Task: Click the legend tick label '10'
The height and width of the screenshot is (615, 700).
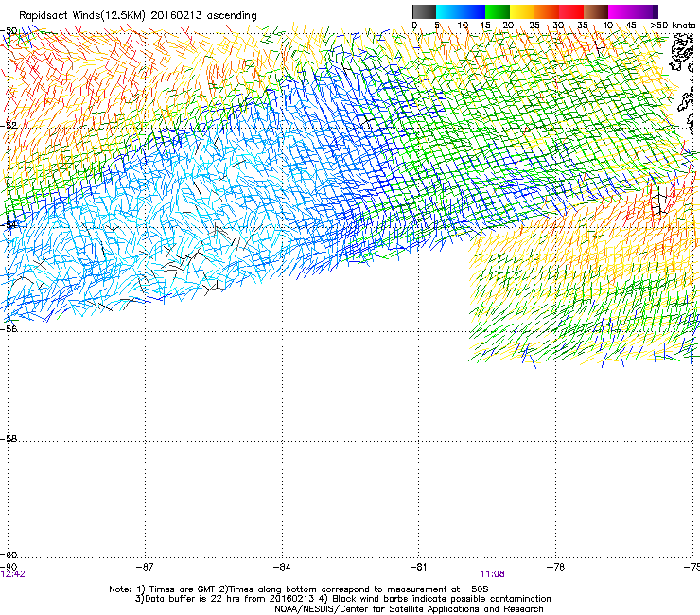Action: pyautogui.click(x=463, y=26)
